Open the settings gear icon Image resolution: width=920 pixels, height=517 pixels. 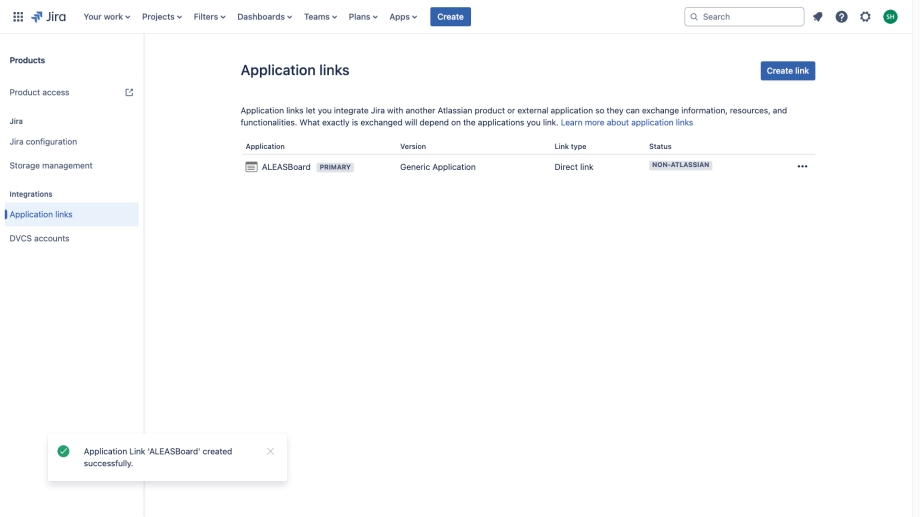pos(865,17)
